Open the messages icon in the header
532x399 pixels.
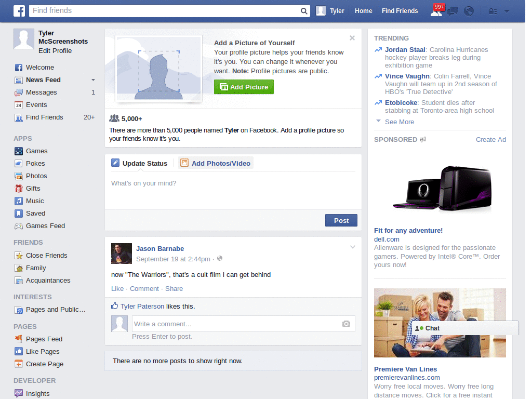(x=453, y=11)
